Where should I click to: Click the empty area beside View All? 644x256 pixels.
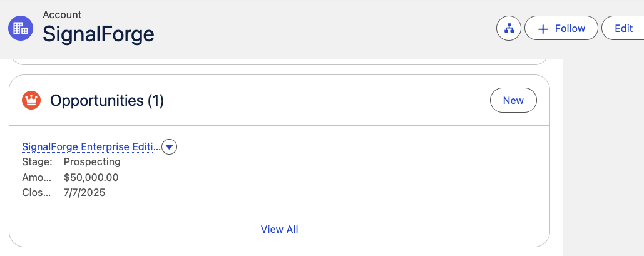click(407, 229)
